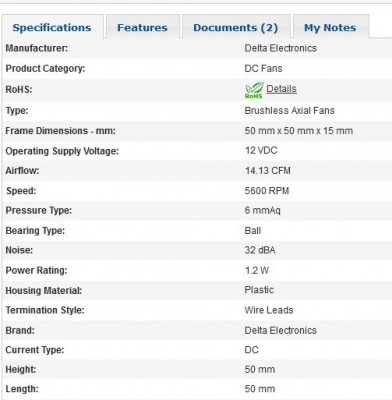Select the '50 mm x 50 mm x 15 mm' value
The height and width of the screenshot is (400, 392).
point(299,131)
